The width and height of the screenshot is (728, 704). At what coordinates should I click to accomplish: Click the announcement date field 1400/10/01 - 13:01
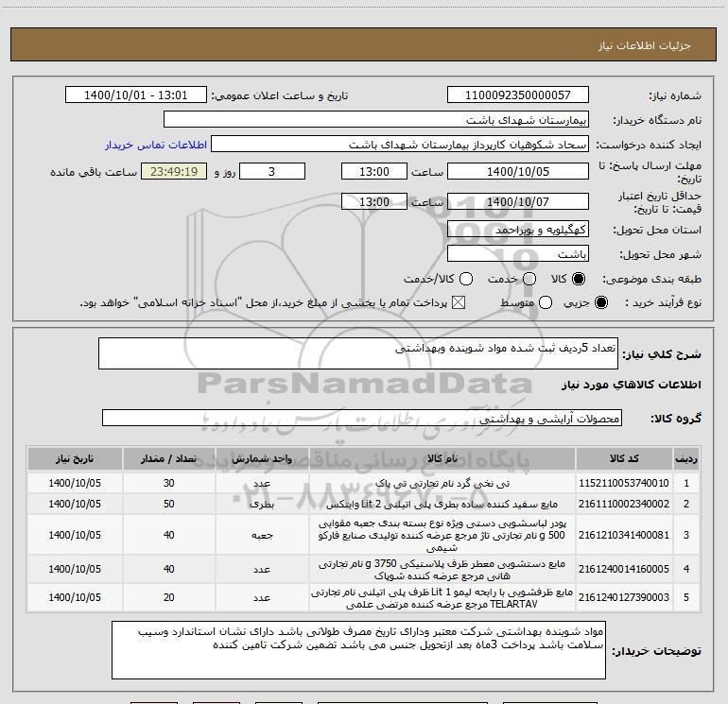tap(136, 95)
